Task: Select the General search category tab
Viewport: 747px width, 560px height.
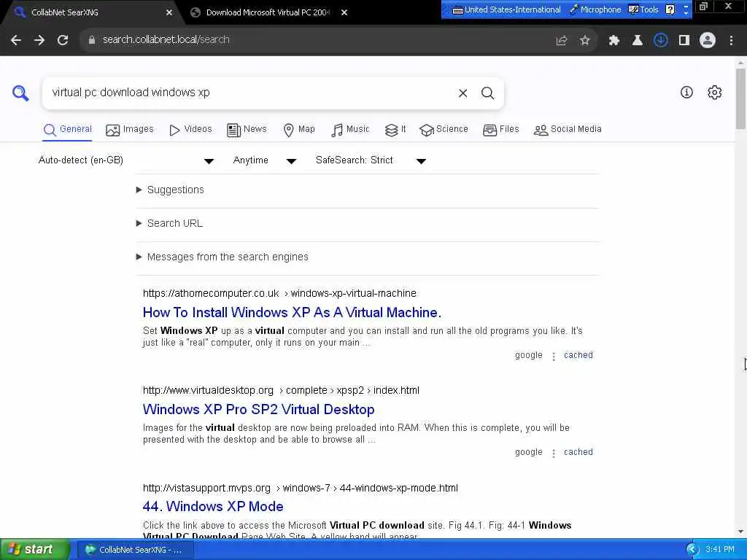Action: (68, 130)
